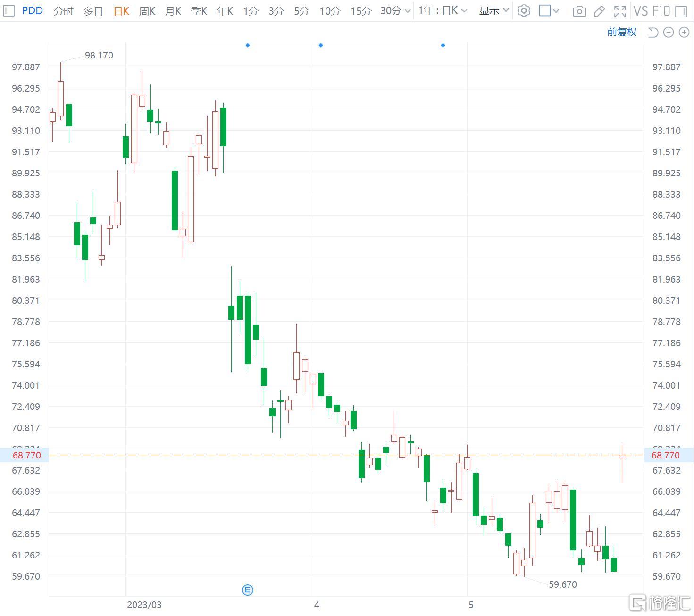Toggle left panel square icon

9,10
